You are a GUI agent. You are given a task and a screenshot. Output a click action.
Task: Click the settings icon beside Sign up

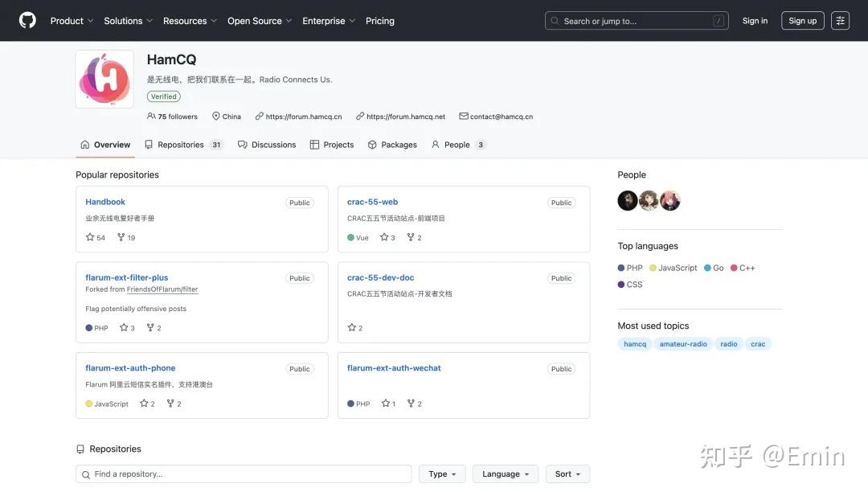[x=840, y=21]
